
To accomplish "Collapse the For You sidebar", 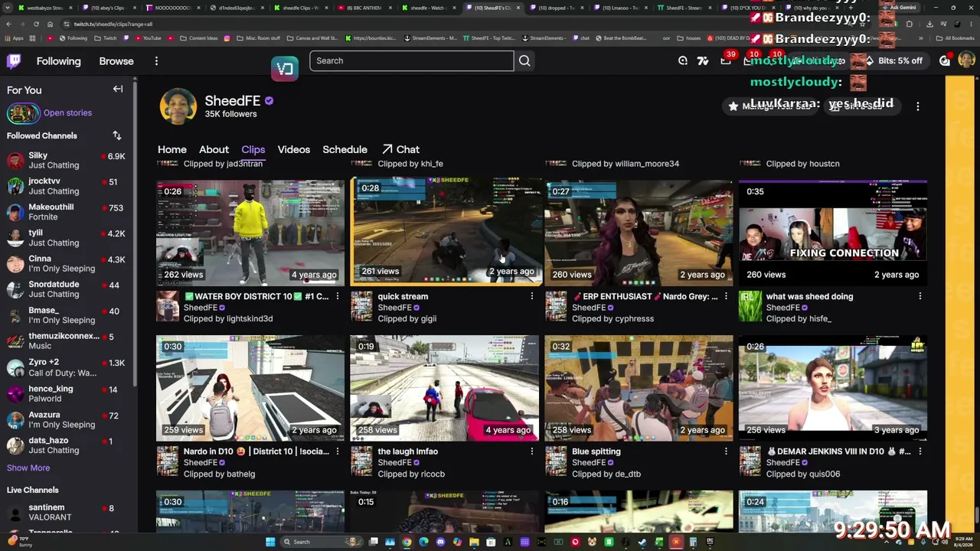I will coord(118,90).
